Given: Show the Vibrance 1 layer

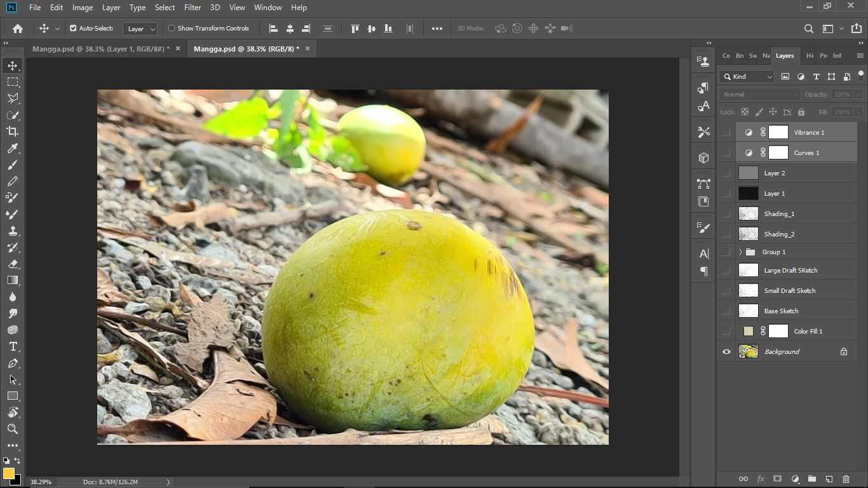Looking at the screenshot, I should coord(726,132).
